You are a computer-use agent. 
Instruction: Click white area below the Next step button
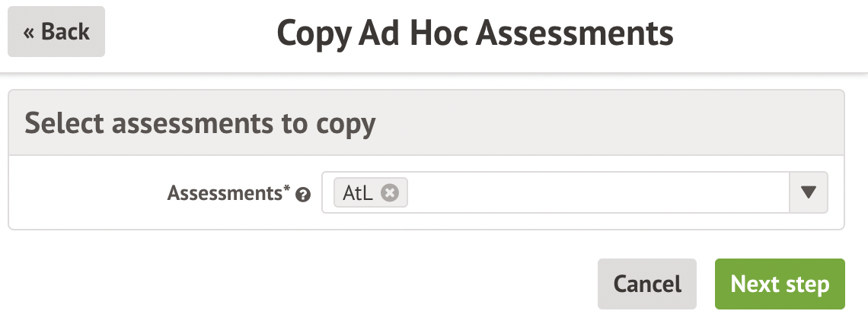point(779,319)
